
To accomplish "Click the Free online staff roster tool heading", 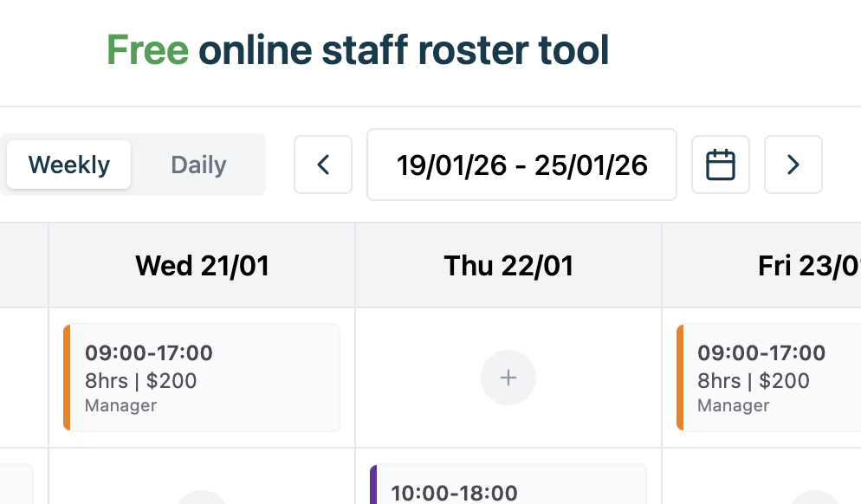I will 356,50.
